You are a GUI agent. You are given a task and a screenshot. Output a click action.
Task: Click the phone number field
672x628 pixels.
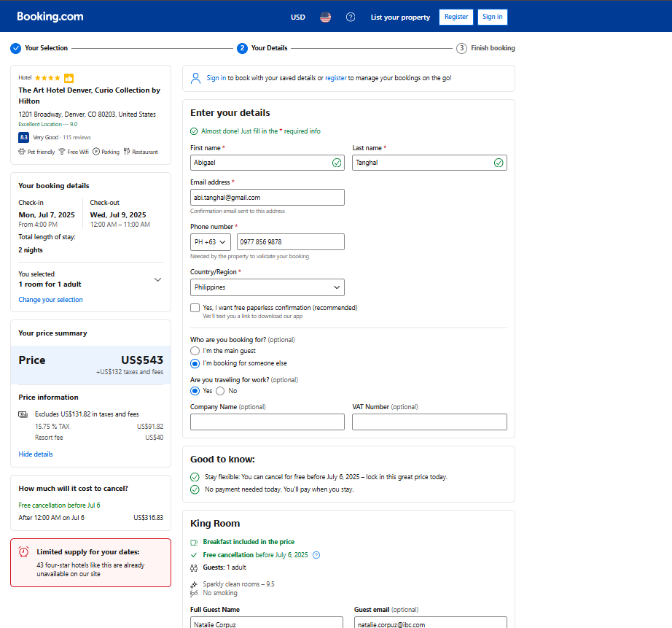291,242
